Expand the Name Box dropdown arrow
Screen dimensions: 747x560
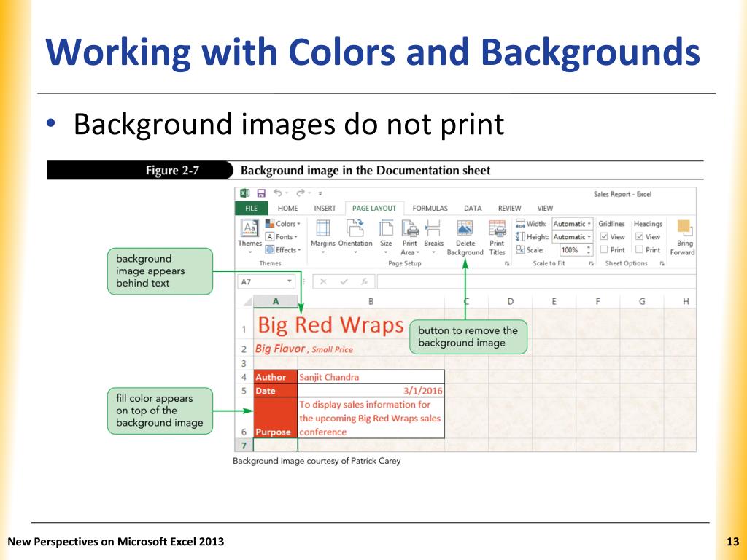[x=289, y=282]
